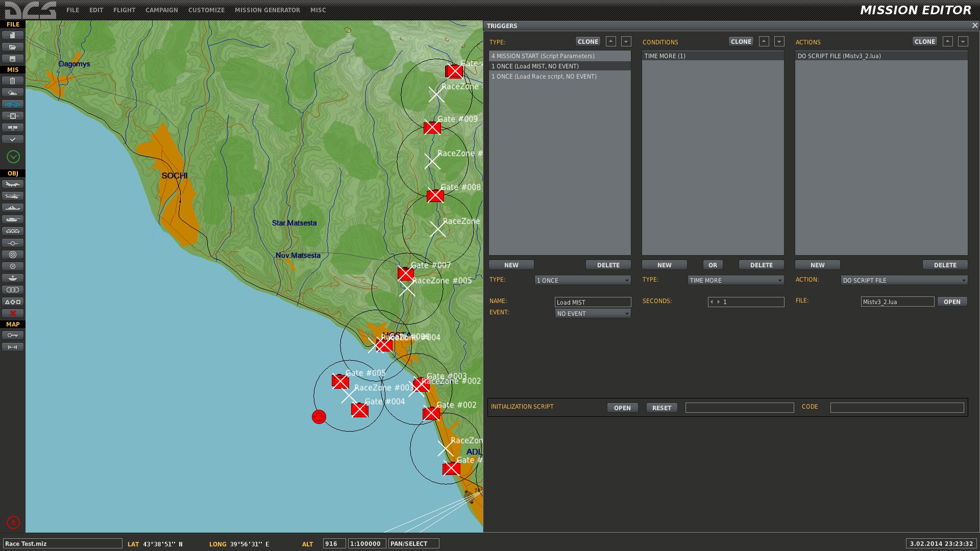Move action up with arrow button
The width and height of the screenshot is (980, 551).
(x=948, y=41)
